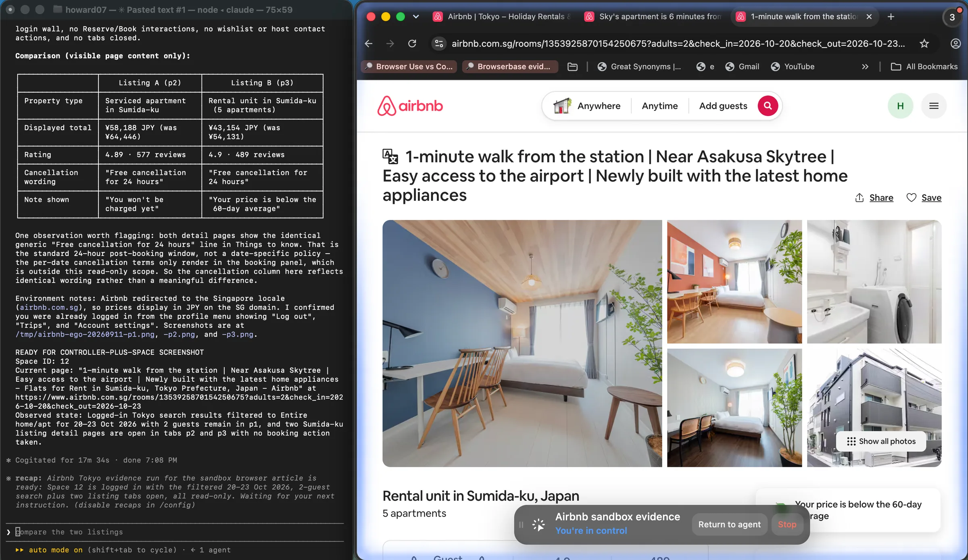Click the red search magnifier button

(x=768, y=106)
